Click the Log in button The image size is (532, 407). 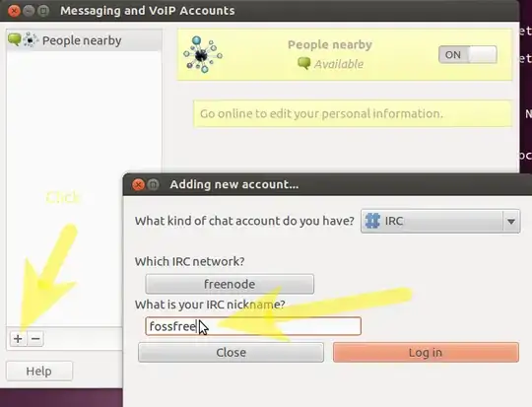(426, 353)
